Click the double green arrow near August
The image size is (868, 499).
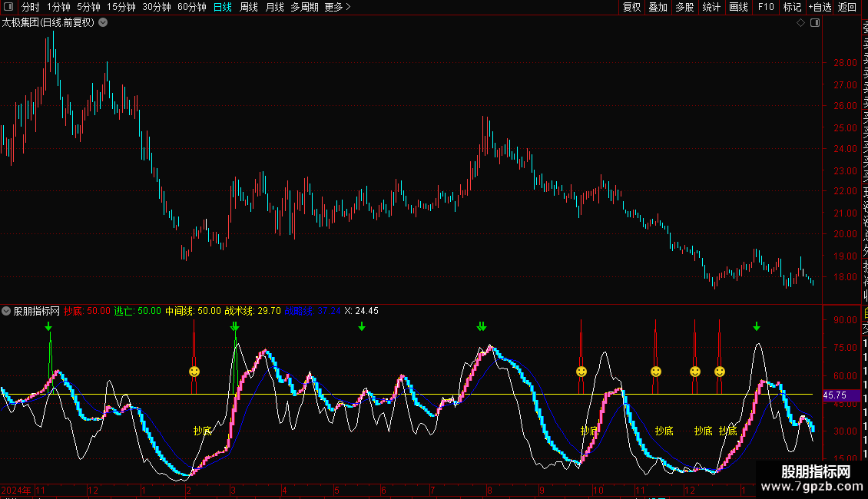[x=482, y=326]
